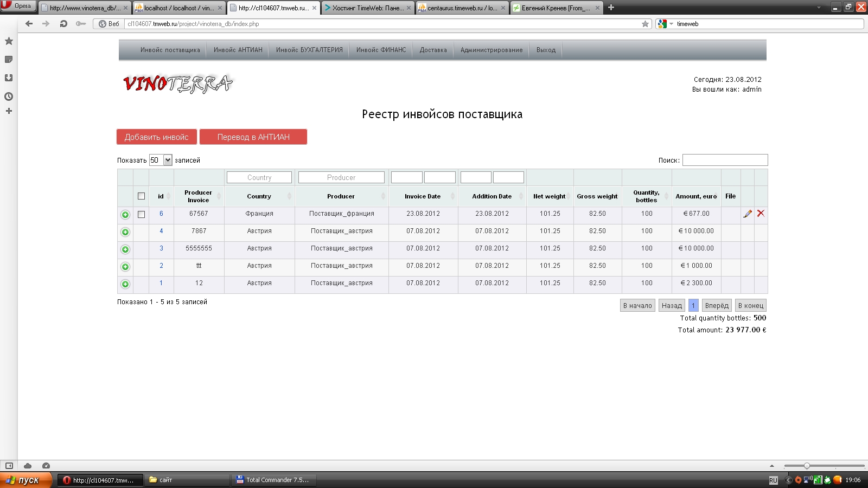Go to next page with Вперёд

(x=717, y=306)
